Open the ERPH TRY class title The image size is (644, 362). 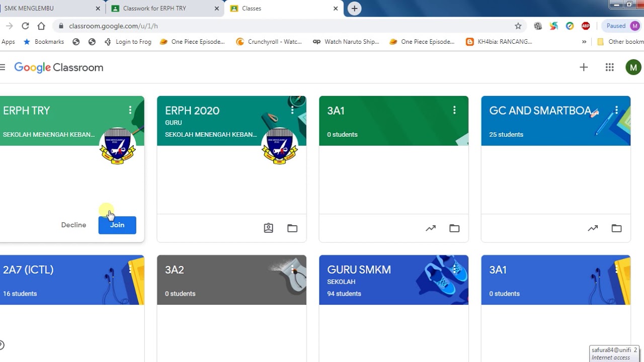[27, 111]
